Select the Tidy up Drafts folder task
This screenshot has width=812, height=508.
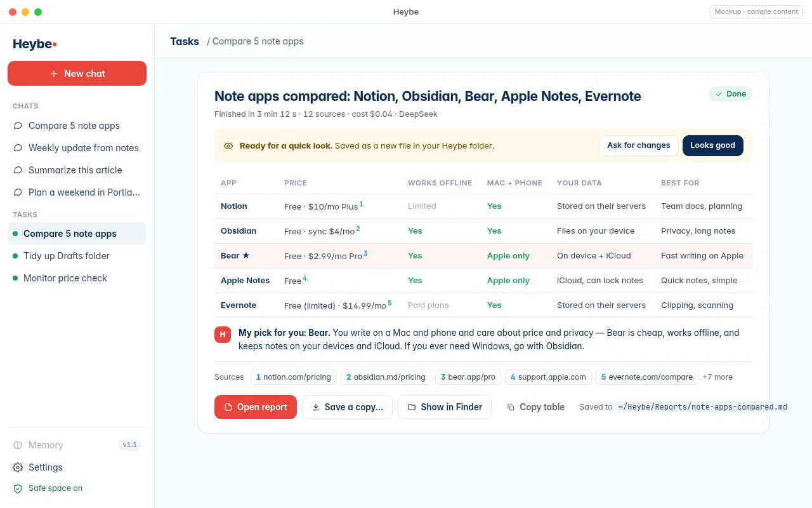[77, 256]
